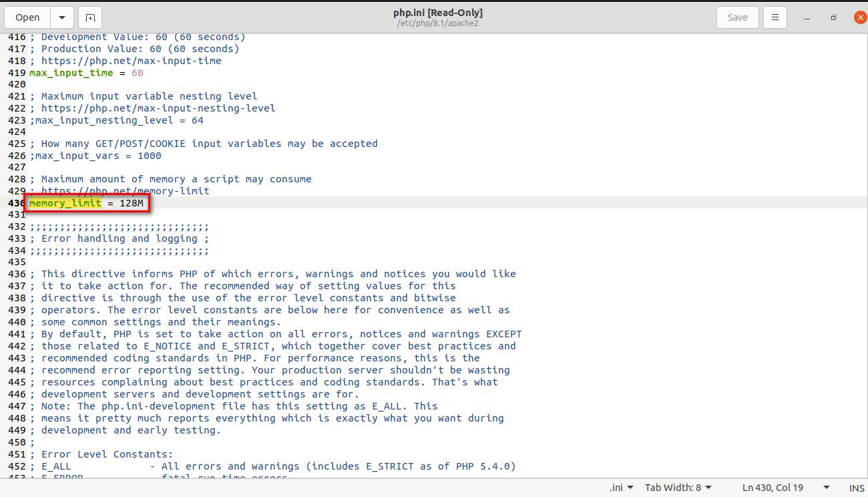This screenshot has width=868, height=497.
Task: Click the php.ini [Read-Only] title text
Action: click(x=437, y=13)
